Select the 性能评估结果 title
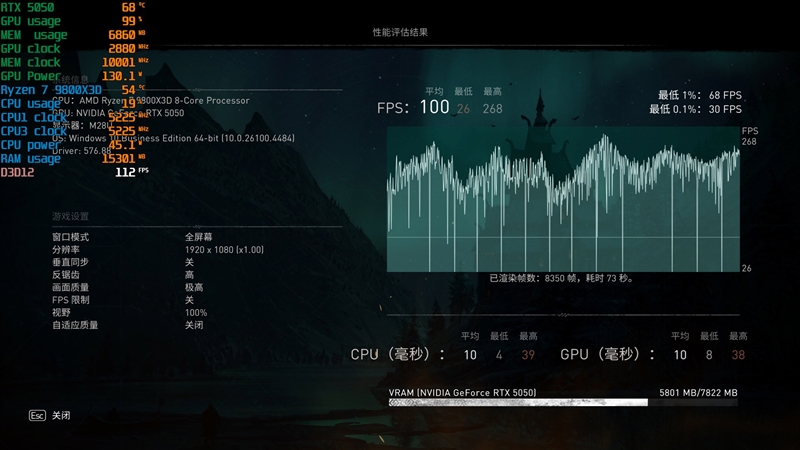 click(x=400, y=32)
